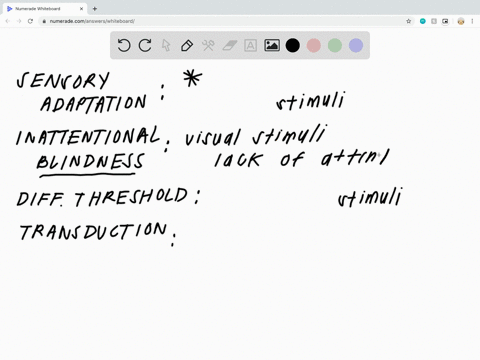This screenshot has width=480, height=360.
Task: Pick the black pen color
Action: click(293, 45)
